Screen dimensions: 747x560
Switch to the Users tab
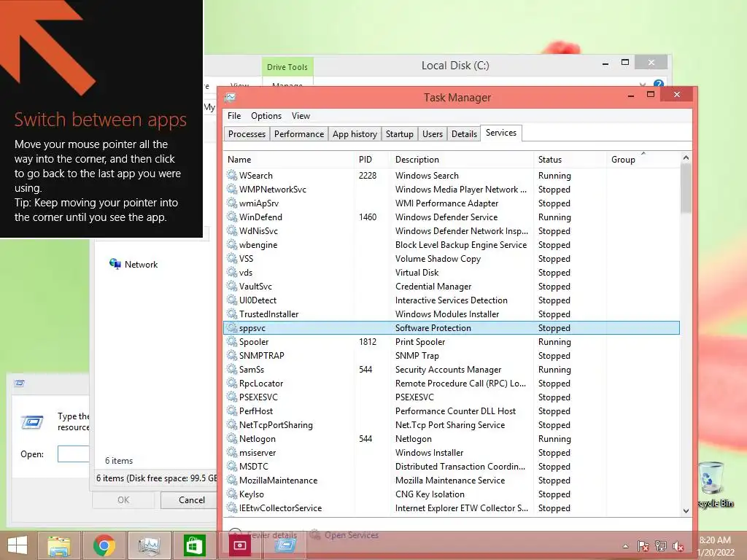432,134
